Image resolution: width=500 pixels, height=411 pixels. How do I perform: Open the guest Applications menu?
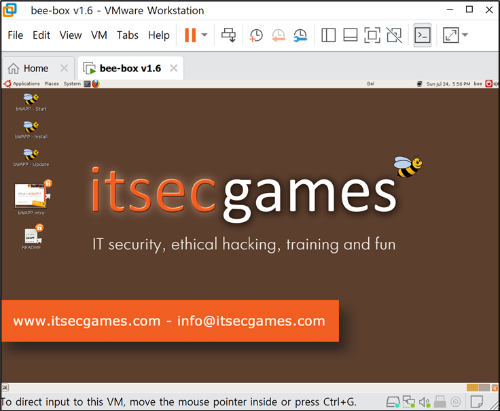coord(26,84)
